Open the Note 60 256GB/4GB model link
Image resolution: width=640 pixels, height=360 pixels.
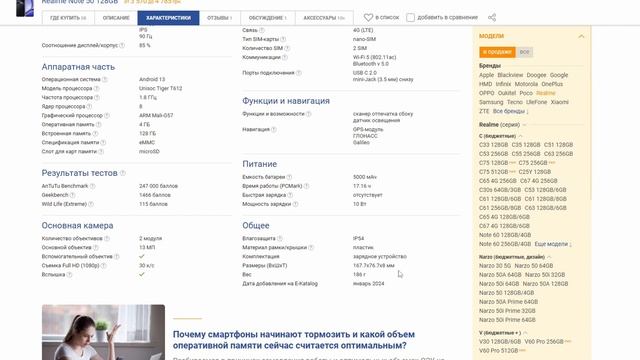(x=505, y=244)
